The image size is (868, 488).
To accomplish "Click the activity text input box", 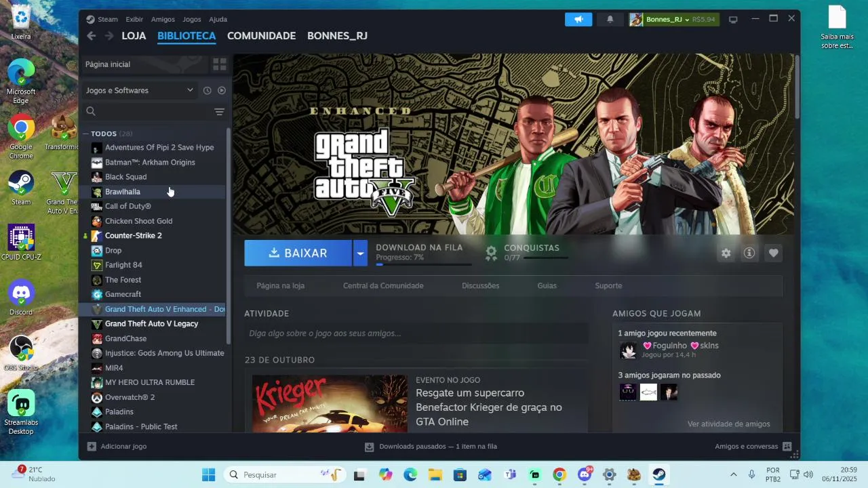I will (x=416, y=333).
